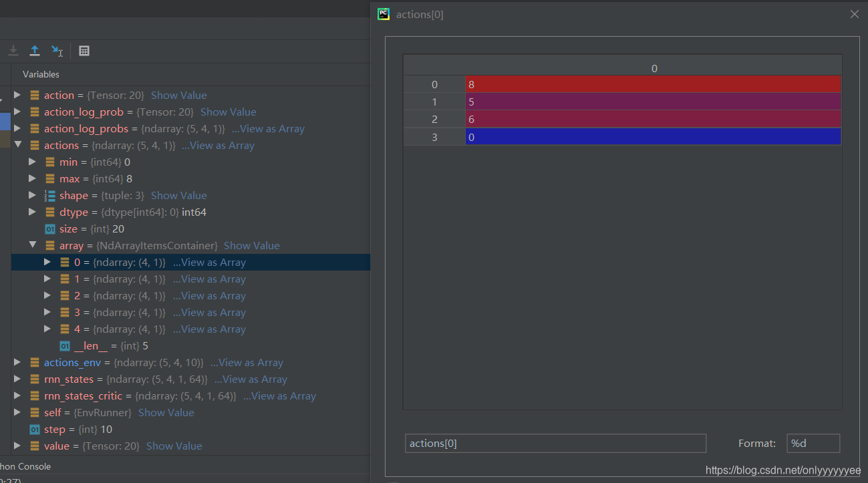
Task: View array element 2 as Array
Action: click(209, 296)
